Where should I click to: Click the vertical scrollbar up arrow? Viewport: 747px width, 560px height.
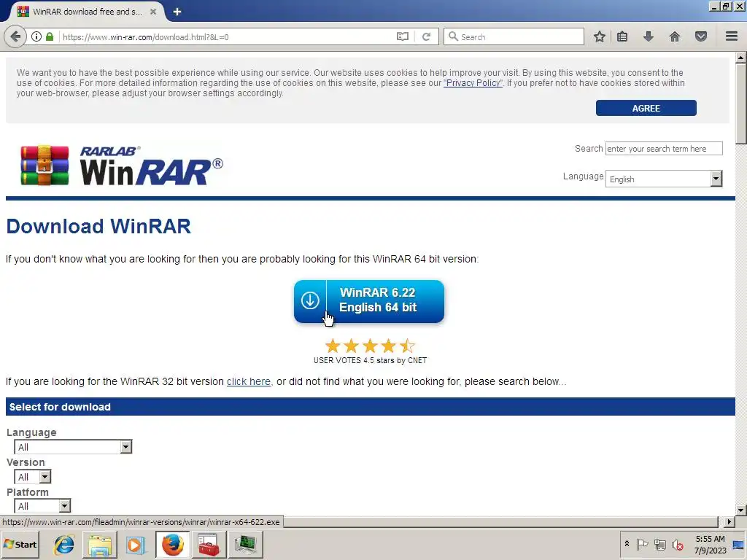coord(741,58)
